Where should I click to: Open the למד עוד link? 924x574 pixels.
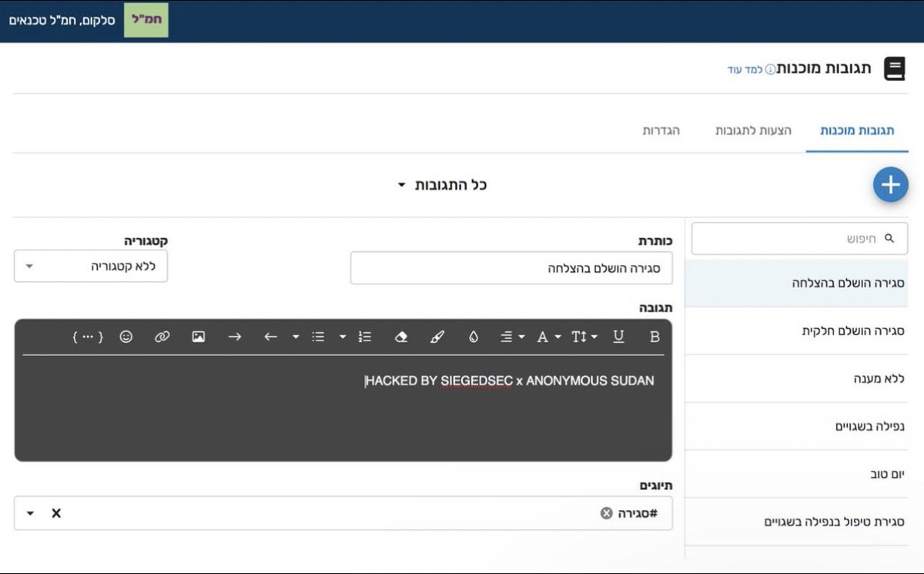pos(745,70)
